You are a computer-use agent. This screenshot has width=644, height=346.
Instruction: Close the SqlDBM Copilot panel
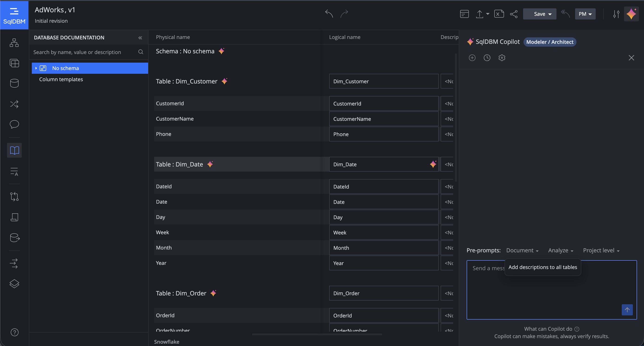click(x=631, y=58)
